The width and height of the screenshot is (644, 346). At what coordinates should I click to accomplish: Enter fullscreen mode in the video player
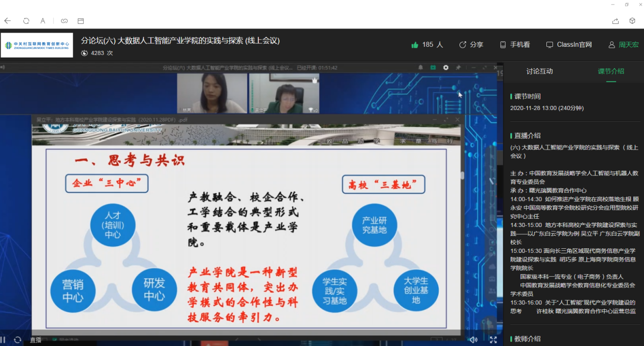pyautogui.click(x=493, y=340)
